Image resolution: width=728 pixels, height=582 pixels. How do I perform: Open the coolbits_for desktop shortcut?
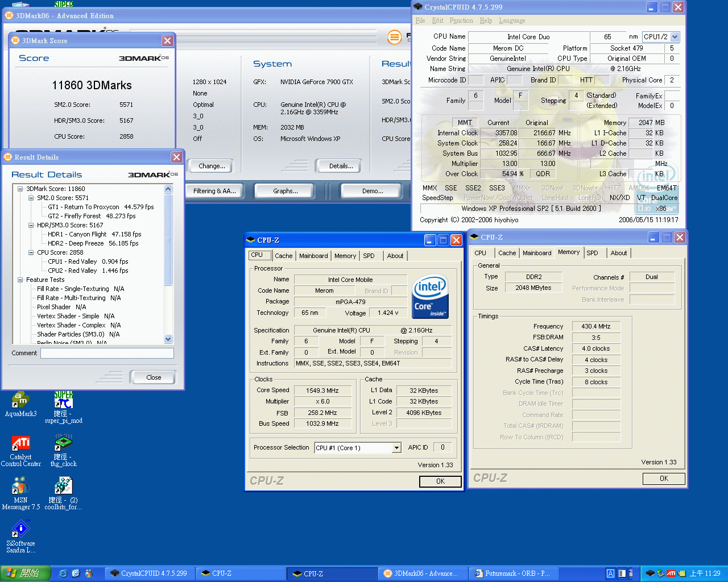63,487
